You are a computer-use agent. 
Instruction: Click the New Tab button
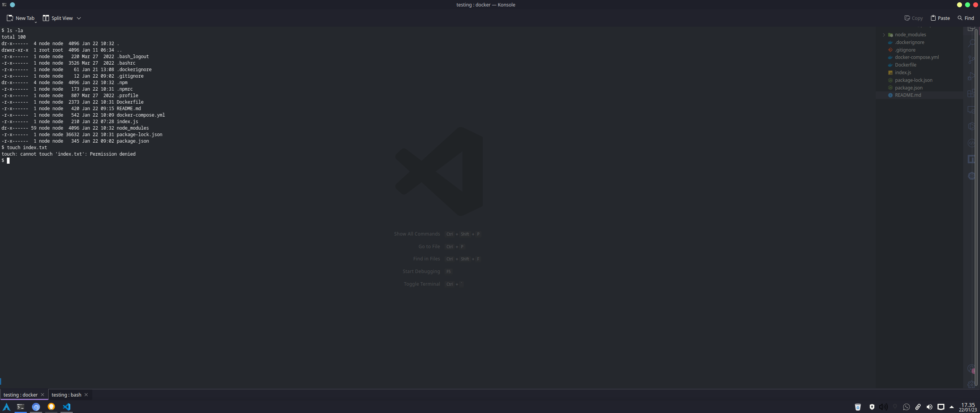(21, 18)
